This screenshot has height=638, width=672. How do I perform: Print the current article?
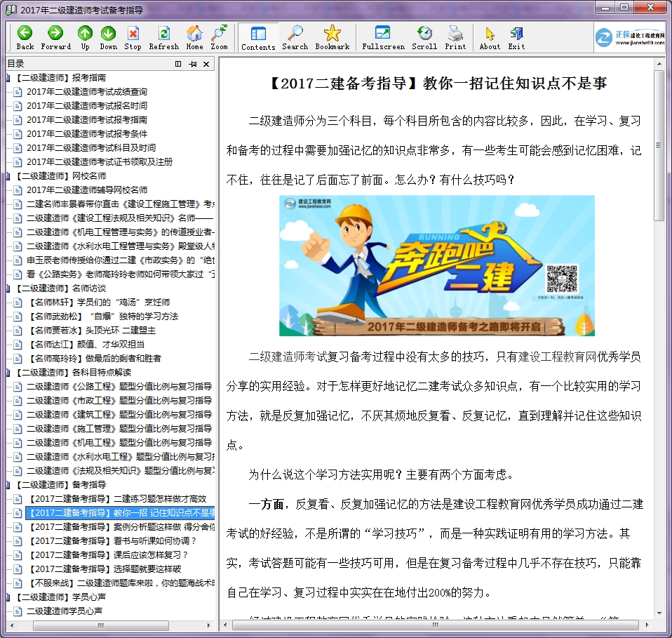[455, 33]
